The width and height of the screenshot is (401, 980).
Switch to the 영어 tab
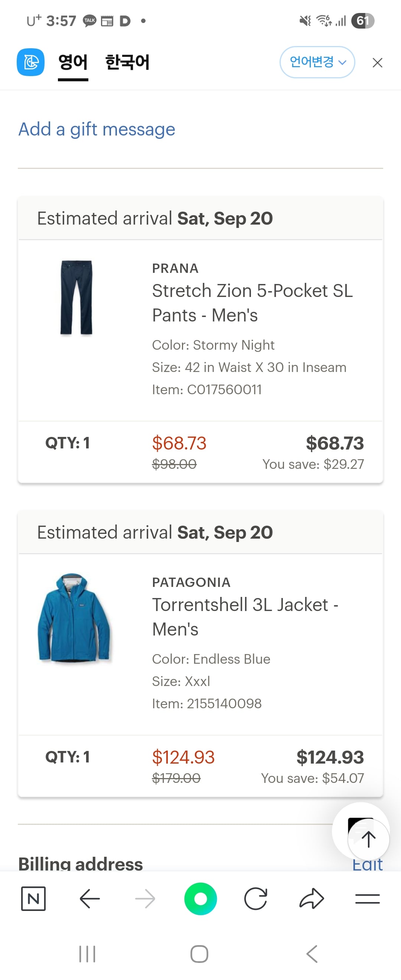click(73, 62)
